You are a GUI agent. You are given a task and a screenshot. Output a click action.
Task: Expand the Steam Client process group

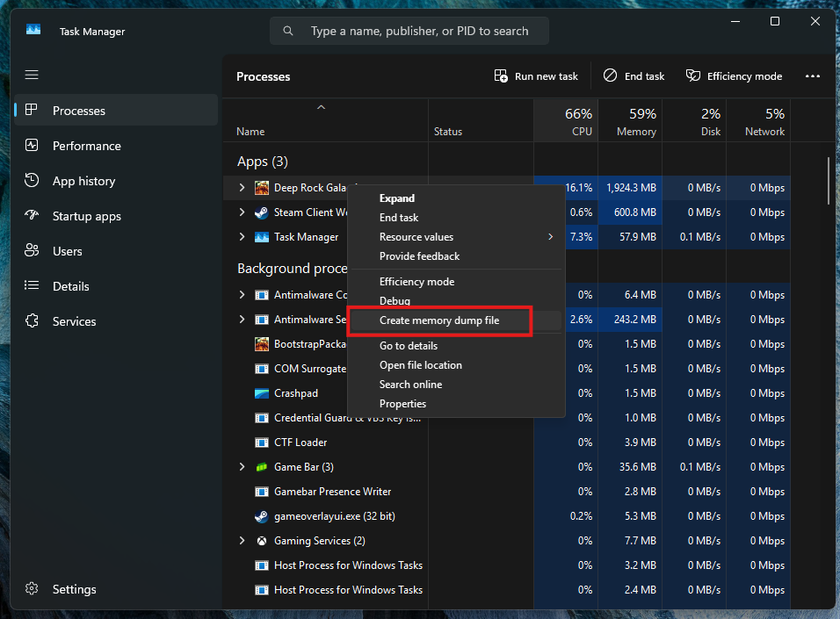[x=243, y=212]
